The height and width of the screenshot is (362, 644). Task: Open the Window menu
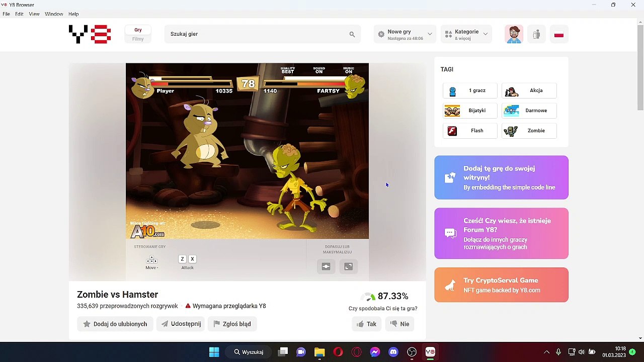coord(54,14)
